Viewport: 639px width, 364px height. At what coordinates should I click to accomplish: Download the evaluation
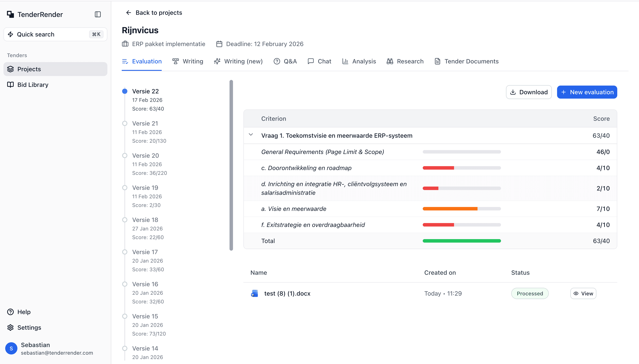(x=528, y=92)
